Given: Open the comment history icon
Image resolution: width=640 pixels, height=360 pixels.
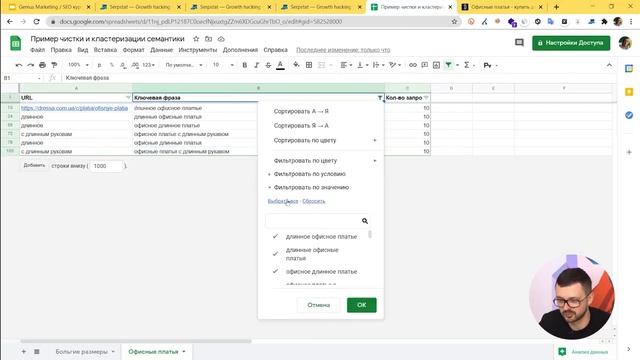Looking at the screenshot, I should pyautogui.click(x=519, y=42).
